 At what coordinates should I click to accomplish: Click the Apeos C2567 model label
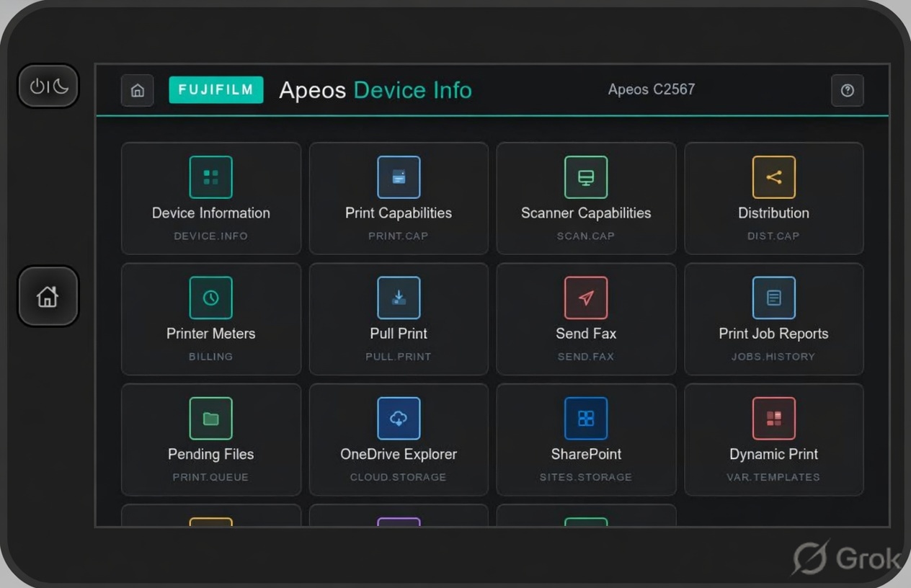click(x=652, y=89)
